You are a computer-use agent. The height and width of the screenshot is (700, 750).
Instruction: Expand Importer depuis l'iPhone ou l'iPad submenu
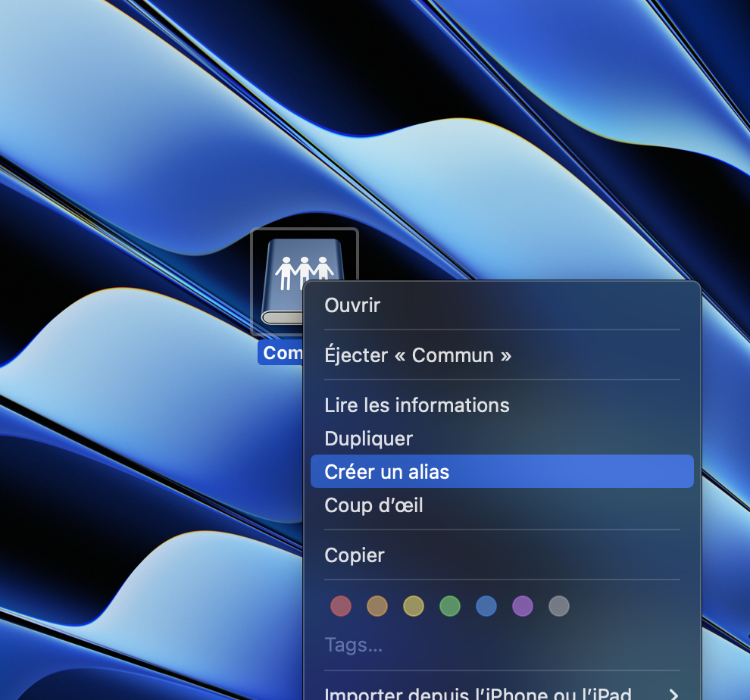point(502,693)
